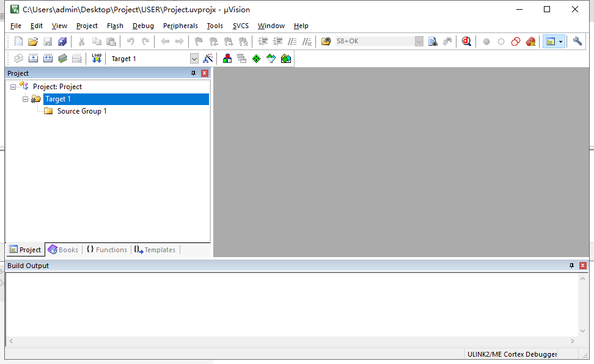Click the ULINK2/ME Cortex Debugger status text
Screen dimensions: 594x364
pyautogui.click(x=512, y=354)
